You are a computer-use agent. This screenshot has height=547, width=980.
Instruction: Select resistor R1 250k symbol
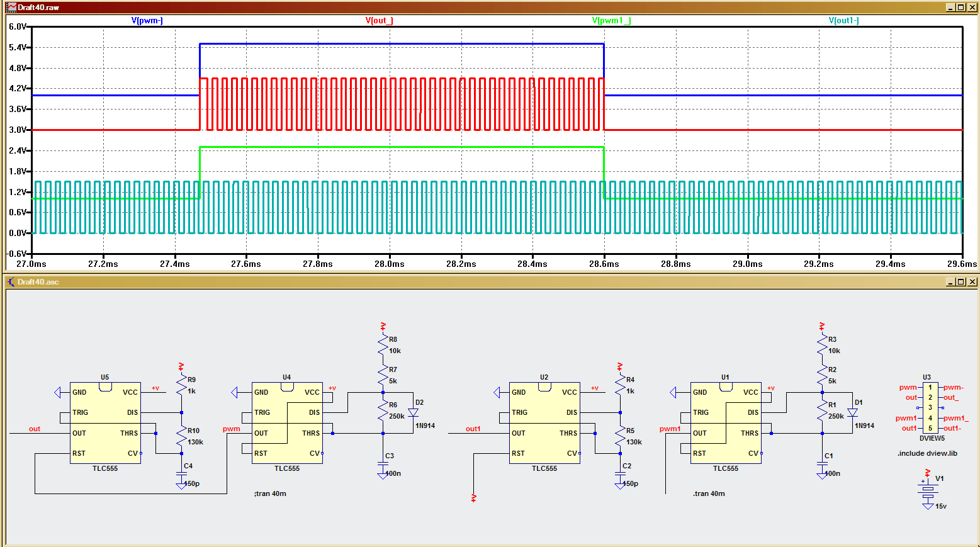click(x=822, y=410)
